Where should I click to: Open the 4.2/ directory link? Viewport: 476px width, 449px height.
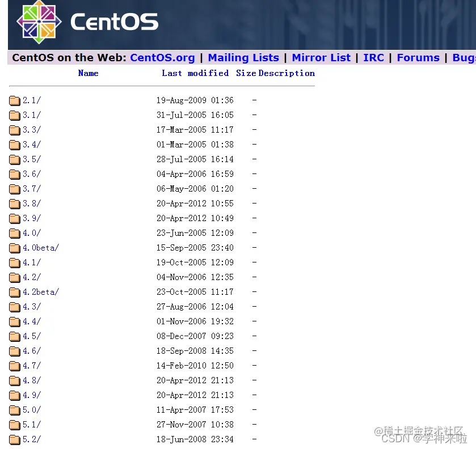(32, 277)
